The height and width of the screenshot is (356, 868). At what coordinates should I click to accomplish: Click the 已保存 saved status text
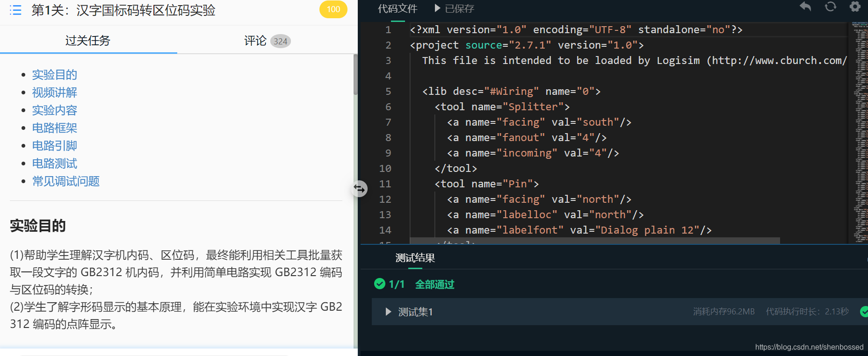(459, 8)
